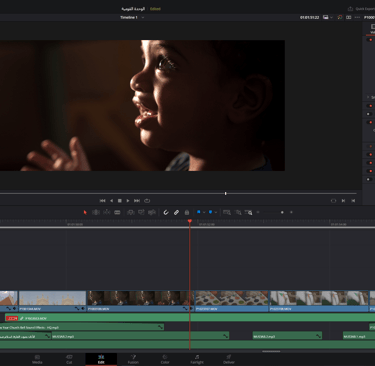Click the Mark In icon below viewer

click(x=343, y=201)
